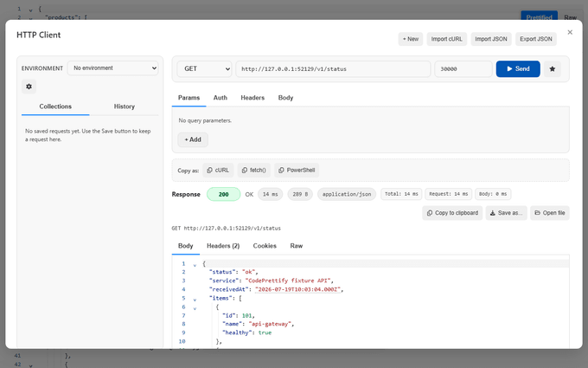Image resolution: width=588 pixels, height=368 pixels.
Task: Show the response Raw tab
Action: pos(297,246)
